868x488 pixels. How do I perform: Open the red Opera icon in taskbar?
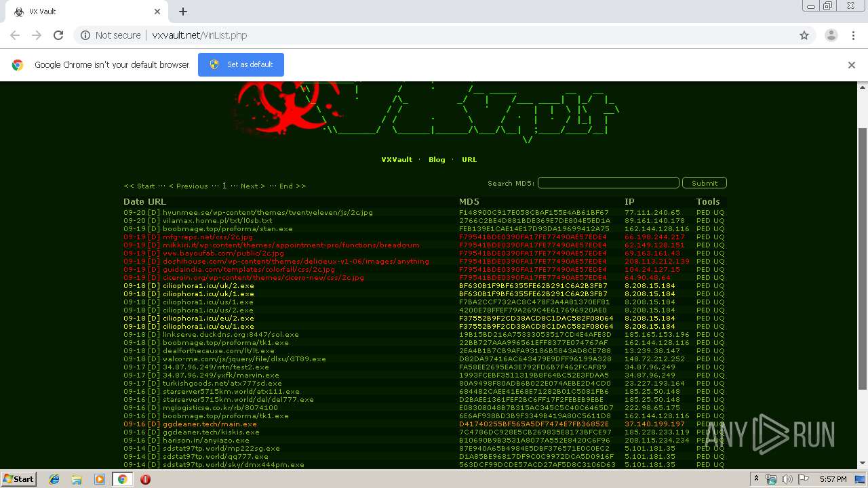pos(145,479)
